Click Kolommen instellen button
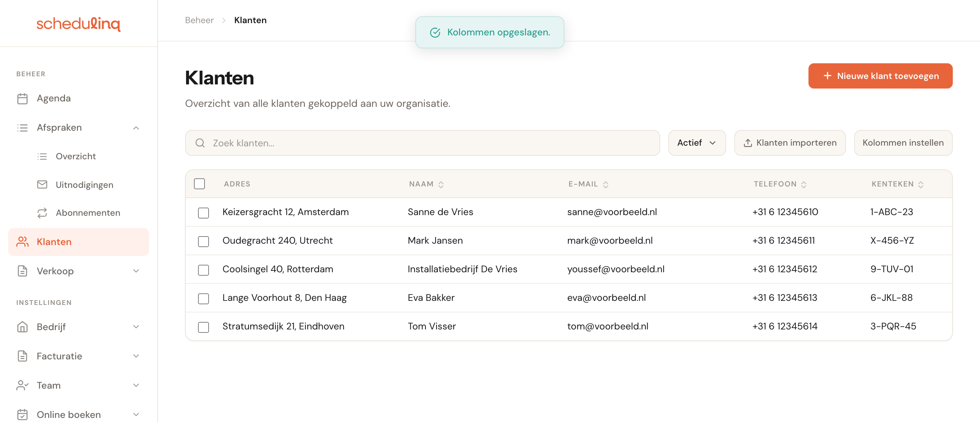 click(x=903, y=143)
